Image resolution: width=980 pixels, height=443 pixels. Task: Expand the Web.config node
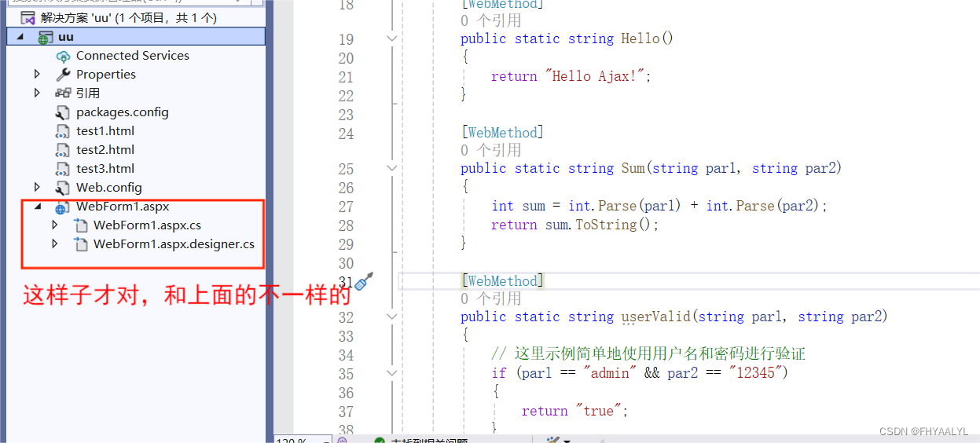(37, 188)
